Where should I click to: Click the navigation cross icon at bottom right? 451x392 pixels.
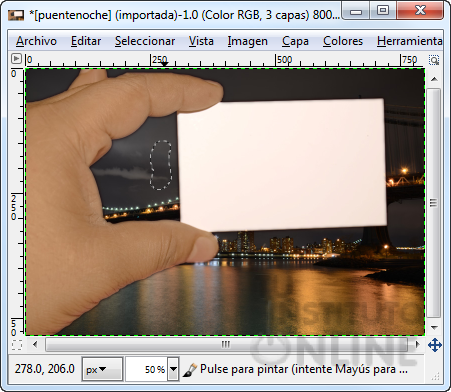point(435,345)
